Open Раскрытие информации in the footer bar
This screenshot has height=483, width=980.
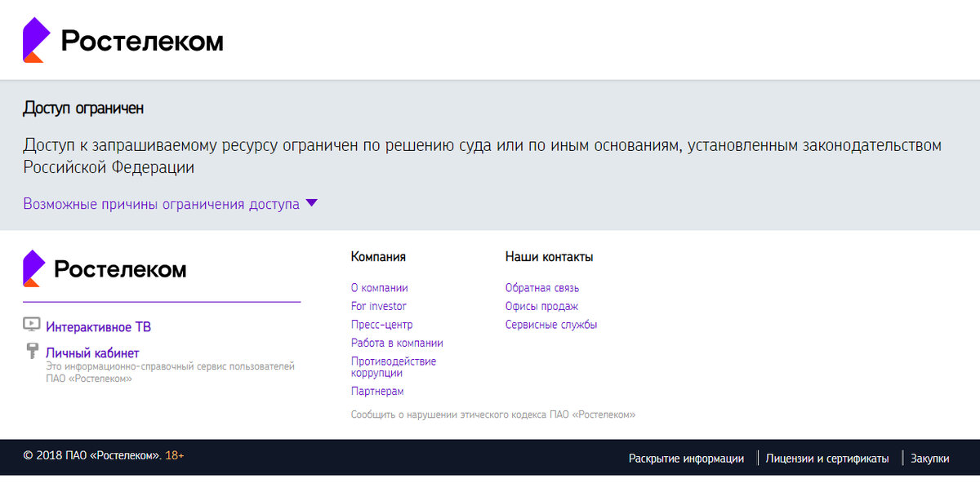(686, 459)
